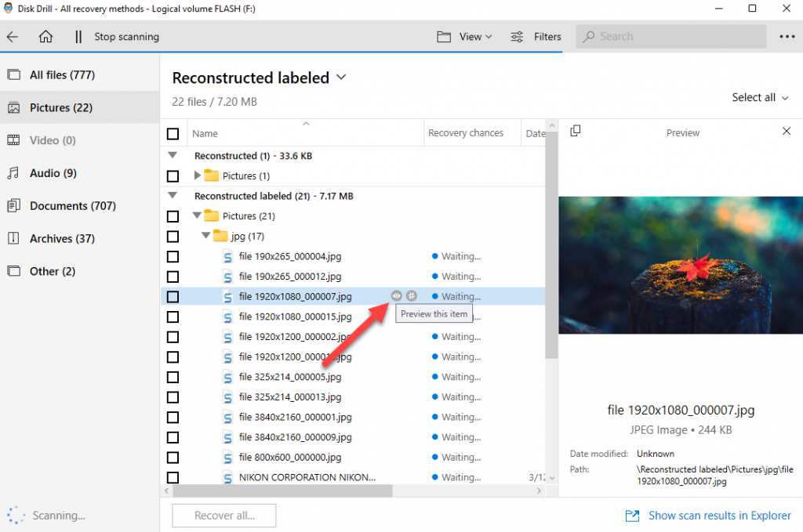Detach the preview using the pop-out icon
Screen dimensions: 803x532
pos(575,131)
